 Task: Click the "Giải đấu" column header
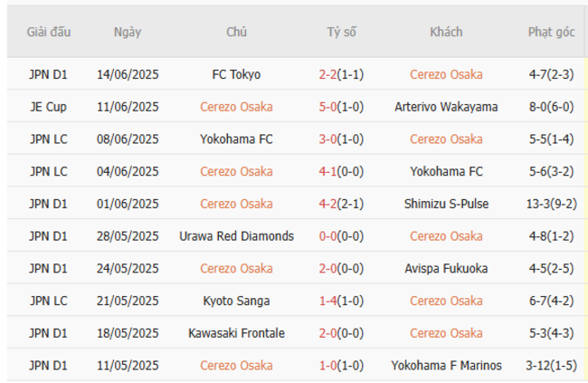click(x=48, y=32)
